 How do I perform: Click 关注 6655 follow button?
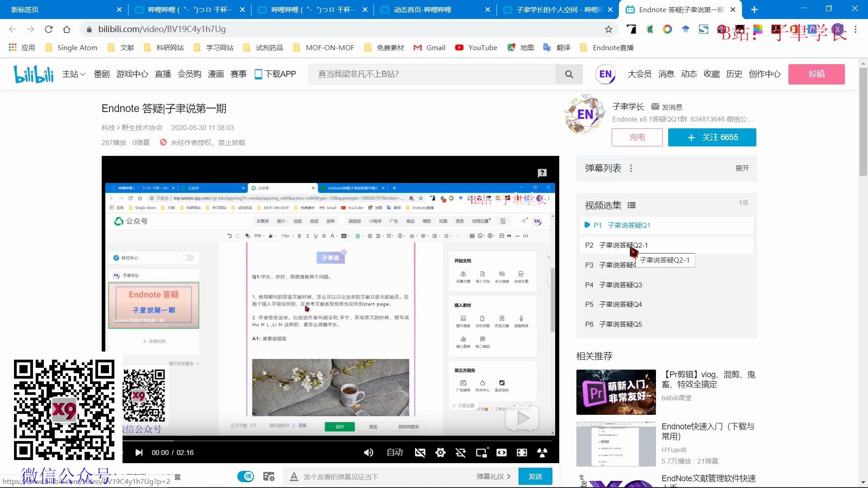(712, 137)
